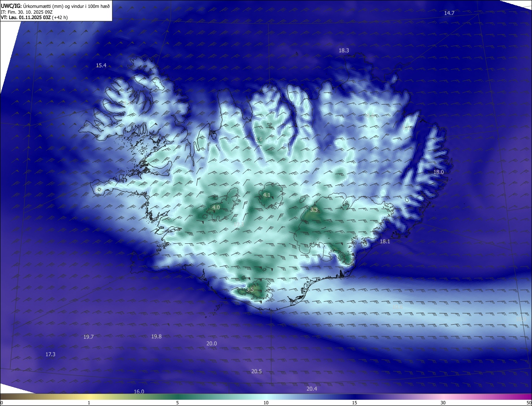The height and width of the screenshot is (406, 532).
Task: Click the 1 label on the color scale
Action: pyautogui.click(x=89, y=403)
